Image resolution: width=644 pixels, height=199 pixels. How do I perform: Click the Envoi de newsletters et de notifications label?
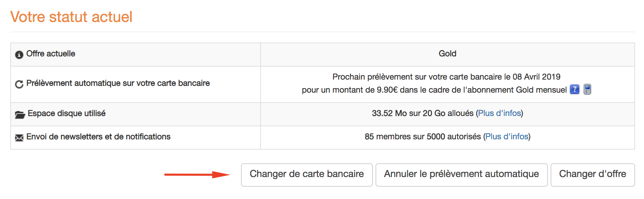point(98,137)
